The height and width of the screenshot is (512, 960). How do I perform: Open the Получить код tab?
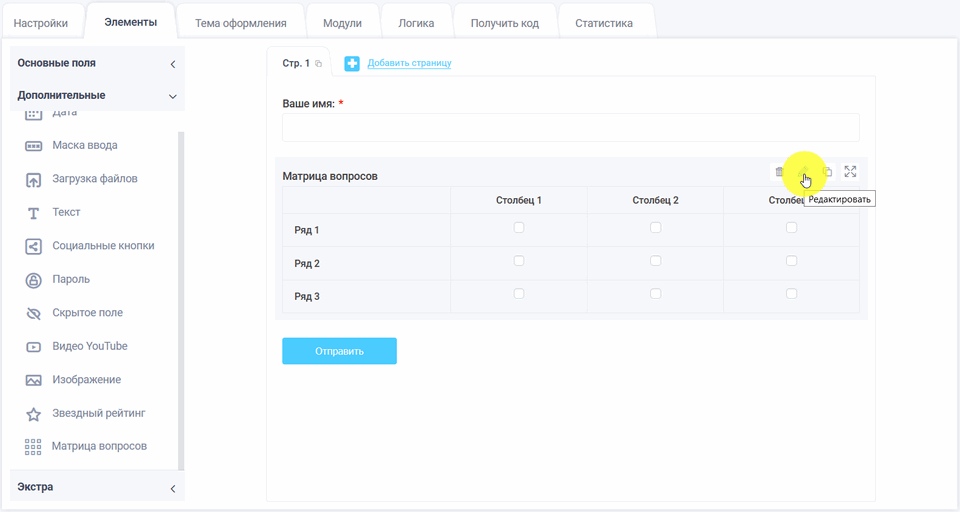tap(504, 23)
